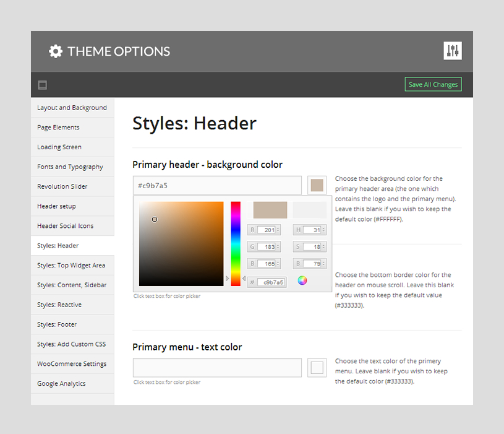Open Revolution Slider options
This screenshot has width=504, height=434.
point(72,186)
